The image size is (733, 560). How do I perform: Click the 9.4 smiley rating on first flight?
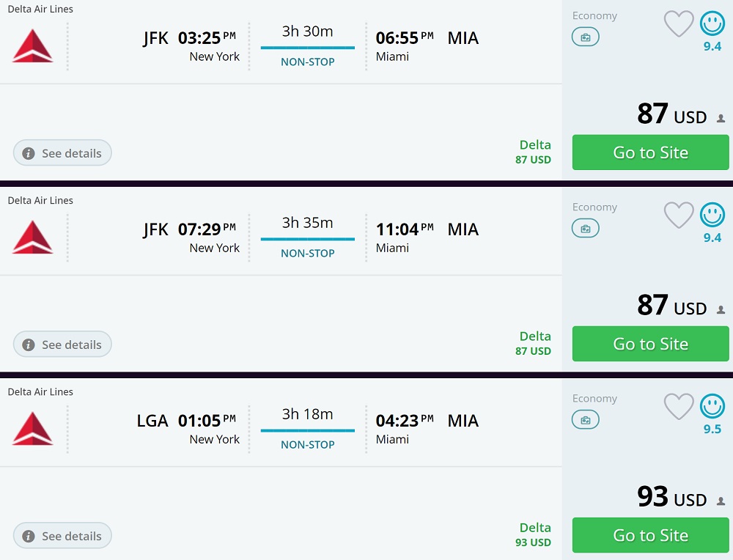(712, 24)
